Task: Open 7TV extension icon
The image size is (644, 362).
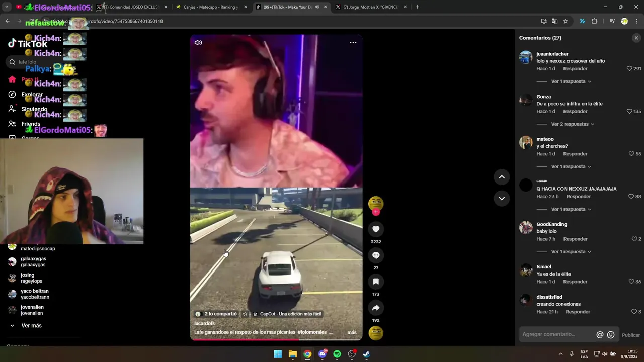Action: pos(582,21)
